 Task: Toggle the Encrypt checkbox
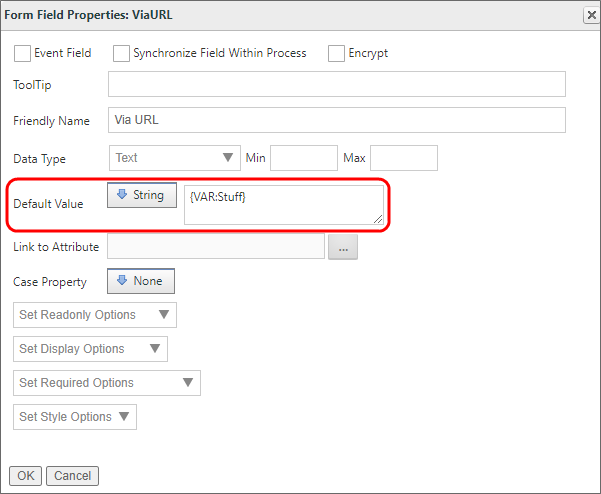(x=336, y=53)
